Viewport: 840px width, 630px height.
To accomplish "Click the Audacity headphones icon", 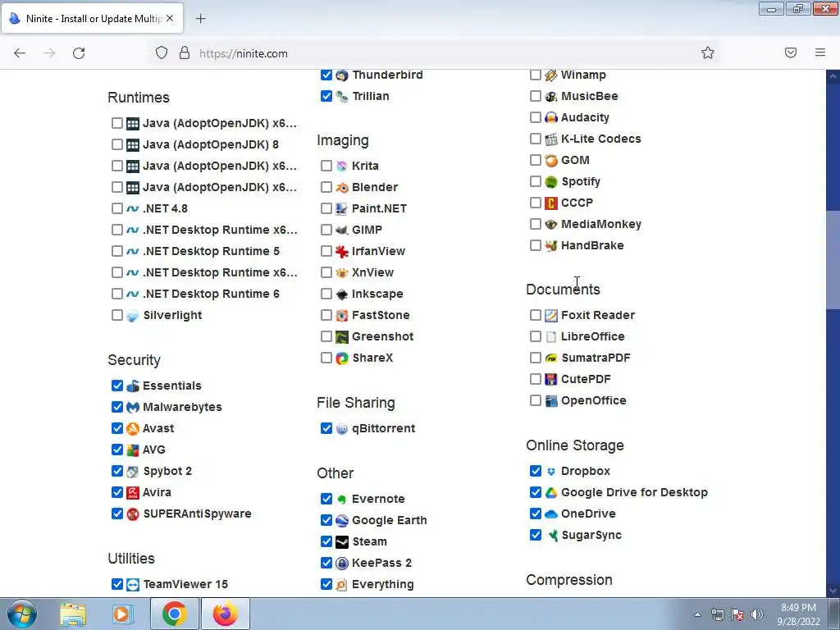I will tap(550, 117).
